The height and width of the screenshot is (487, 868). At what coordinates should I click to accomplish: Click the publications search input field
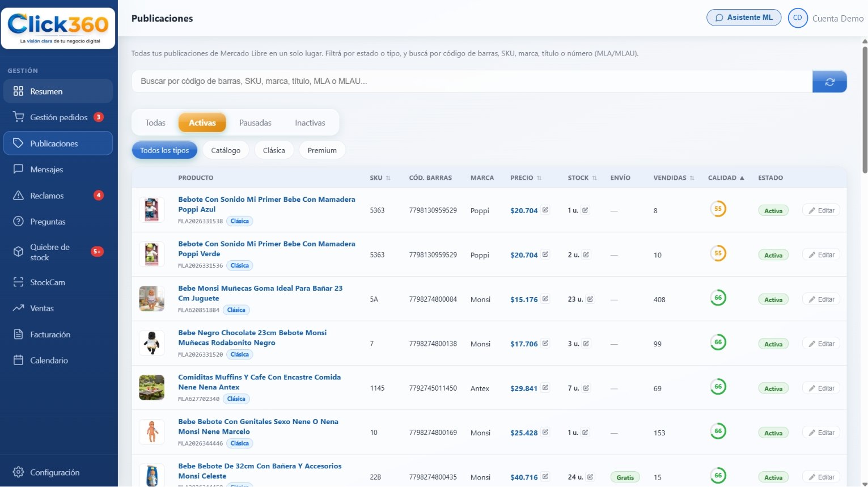(472, 82)
